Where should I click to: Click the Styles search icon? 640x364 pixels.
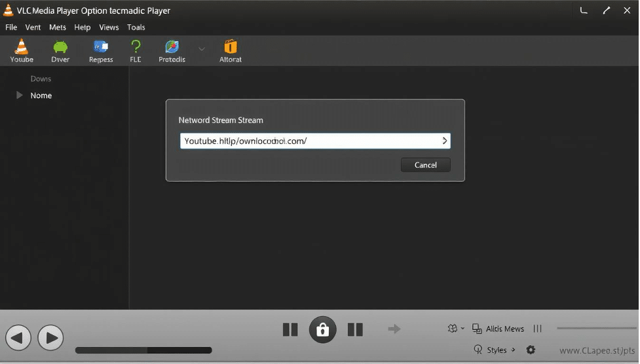tap(478, 350)
